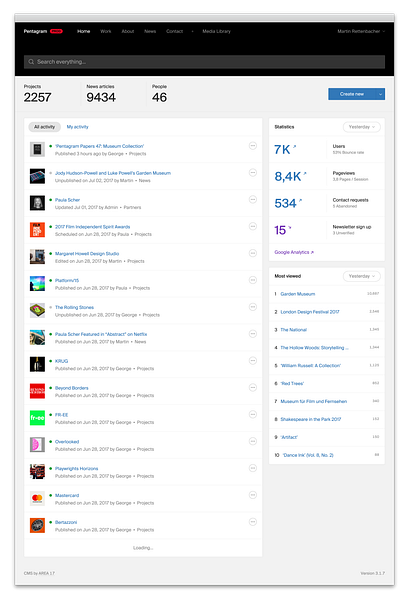
Task: Open the ellipsis menu for Paula Scher row
Action: click(x=253, y=199)
